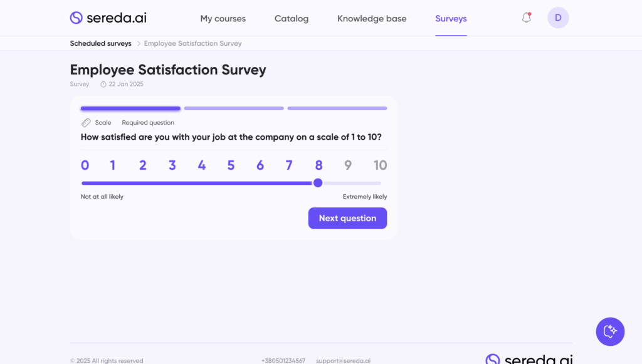Click the support@sereda.ai email link
The height and width of the screenshot is (364, 642).
point(343,361)
